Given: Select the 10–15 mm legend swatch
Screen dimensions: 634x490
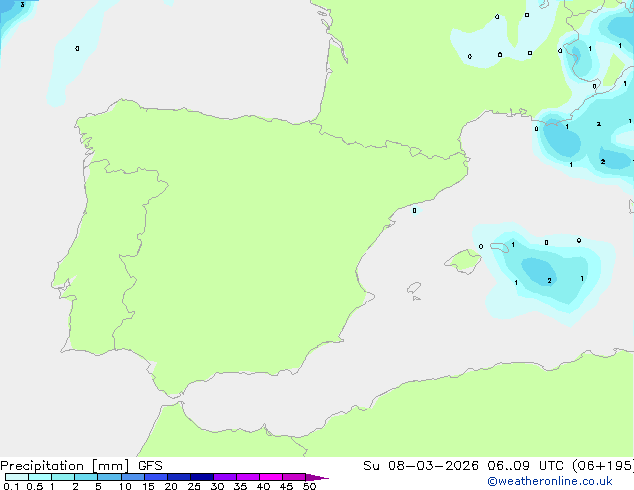Looking at the screenshot, I should 133,477.
